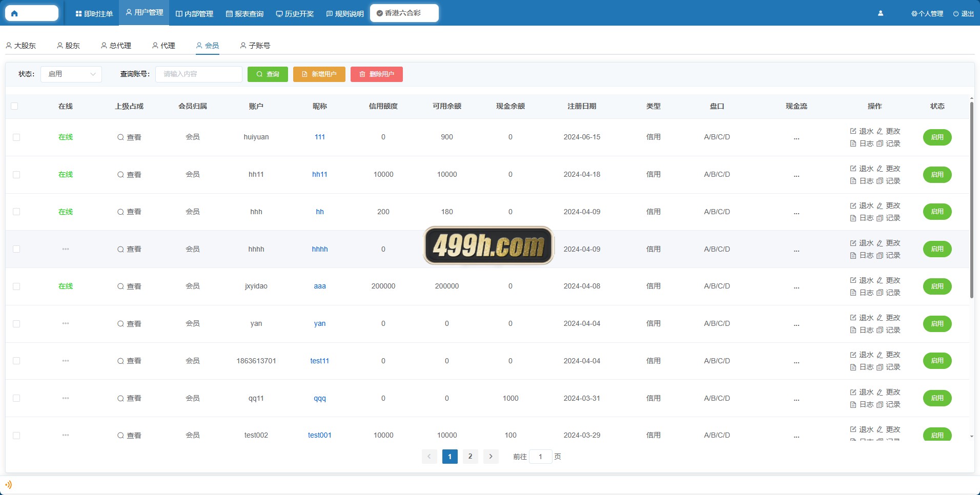Click 更改 icon for jxyidao row
The width and height of the screenshot is (980, 495).
(x=880, y=280)
